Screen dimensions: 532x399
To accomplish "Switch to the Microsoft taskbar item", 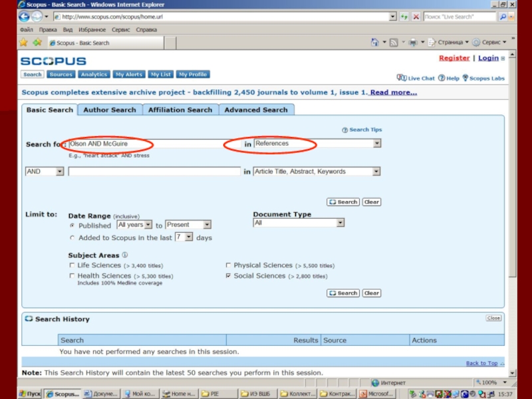I will click(377, 394).
